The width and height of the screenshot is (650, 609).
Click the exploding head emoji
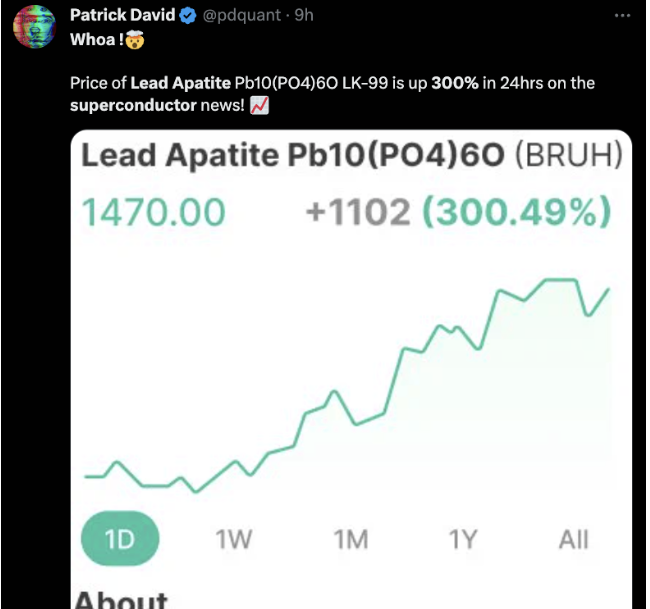[x=135, y=40]
